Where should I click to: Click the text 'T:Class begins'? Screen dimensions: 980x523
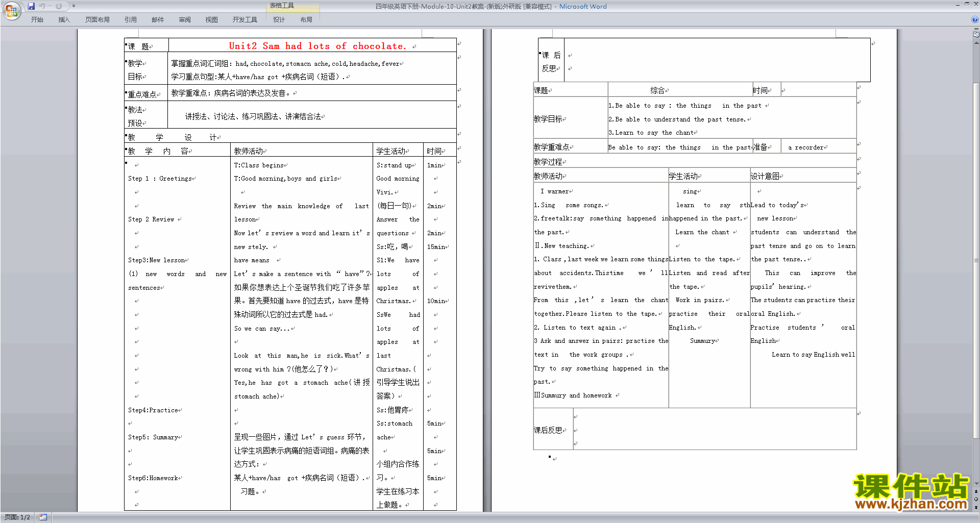coord(259,165)
